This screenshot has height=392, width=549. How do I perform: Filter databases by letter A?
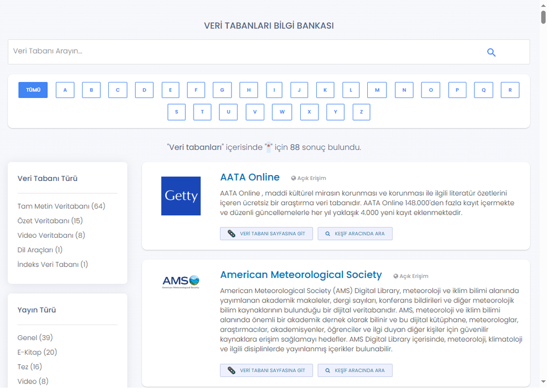pyautogui.click(x=65, y=90)
